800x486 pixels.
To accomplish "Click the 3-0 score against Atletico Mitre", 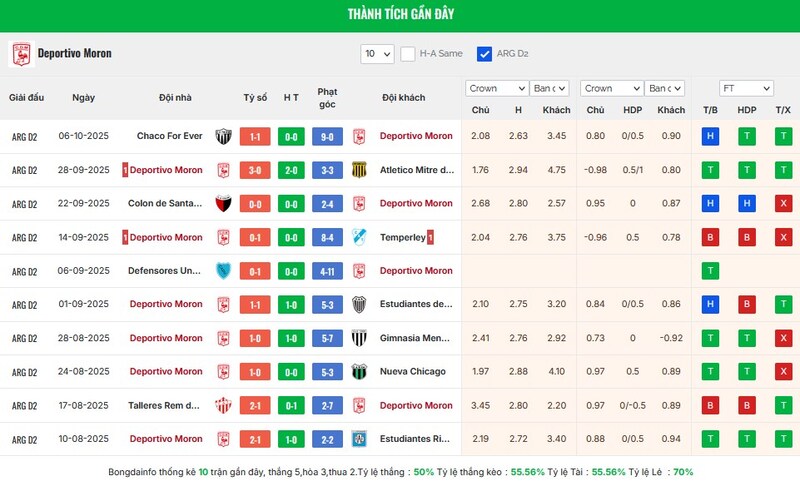I will (x=255, y=170).
